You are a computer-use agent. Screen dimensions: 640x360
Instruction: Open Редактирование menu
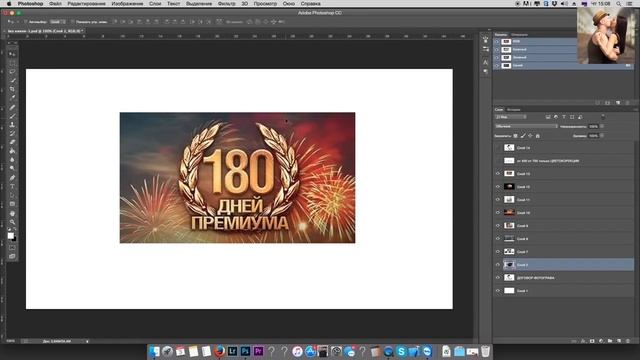(87, 3)
